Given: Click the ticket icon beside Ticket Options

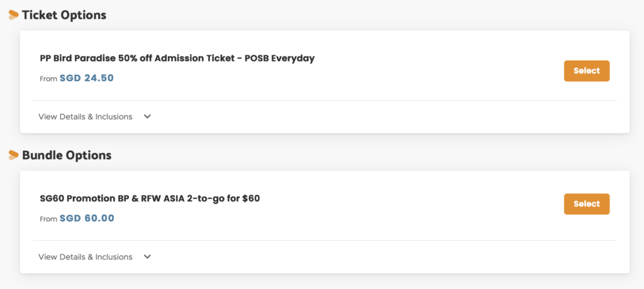Looking at the screenshot, I should click(x=13, y=15).
